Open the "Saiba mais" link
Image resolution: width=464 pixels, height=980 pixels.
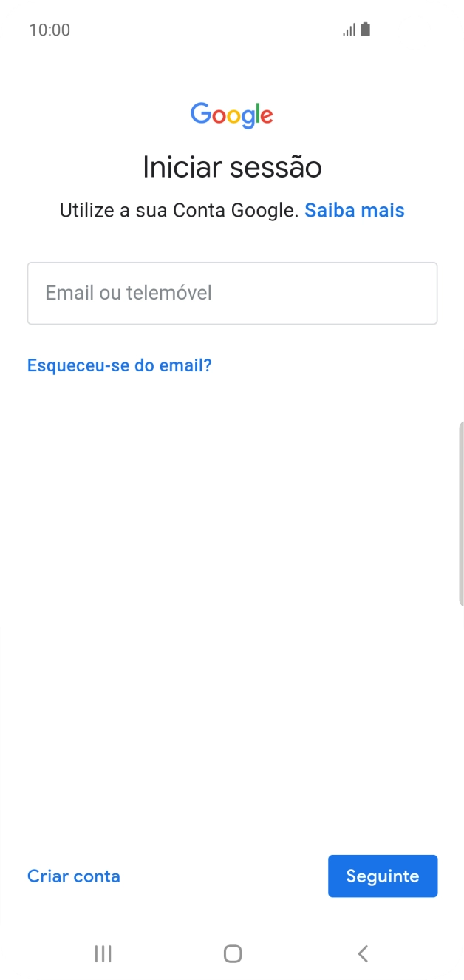click(x=355, y=210)
